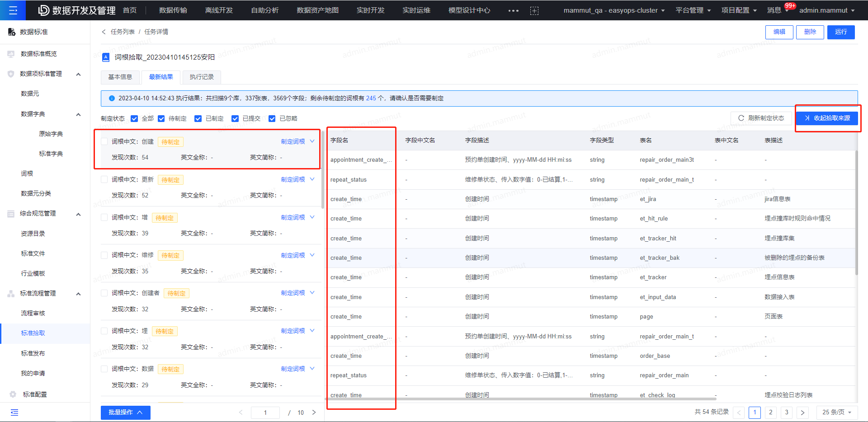Viewport: 868px width, 422px height.
Task: Open 项目配置 dropdown
Action: click(x=739, y=10)
